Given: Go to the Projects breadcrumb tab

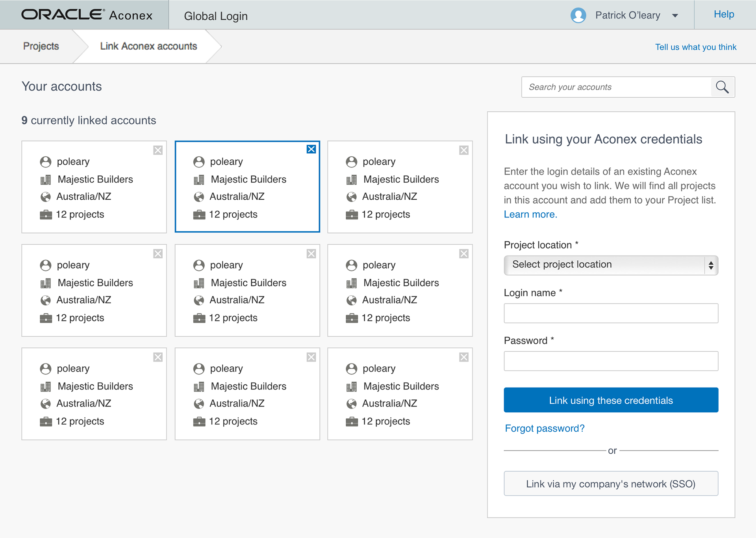Looking at the screenshot, I should pos(41,46).
